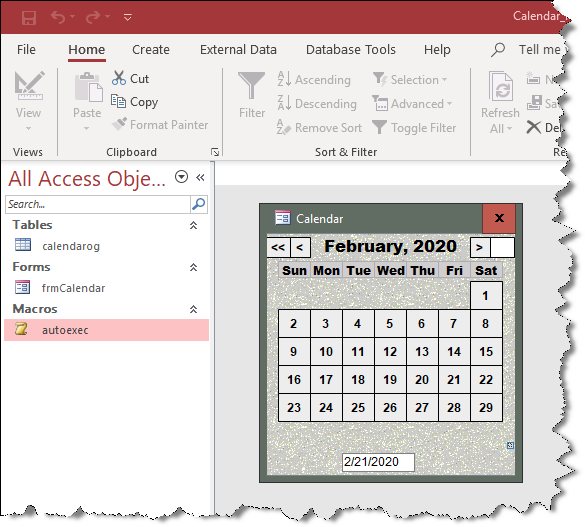
Task: Click the magnifier search icon in navigation pane
Action: pyautogui.click(x=198, y=204)
